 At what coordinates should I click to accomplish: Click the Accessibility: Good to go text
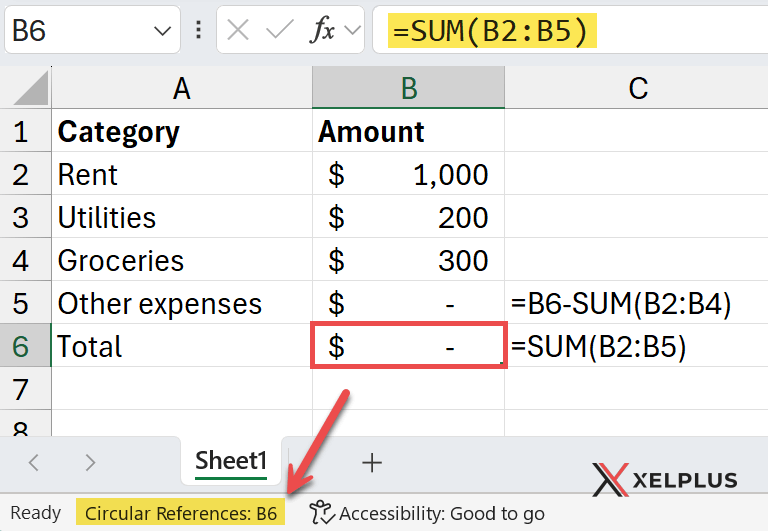[x=441, y=514]
